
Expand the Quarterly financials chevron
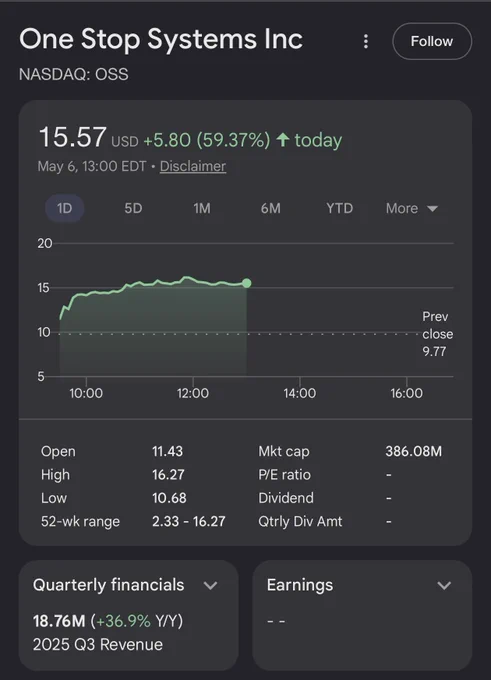point(210,585)
